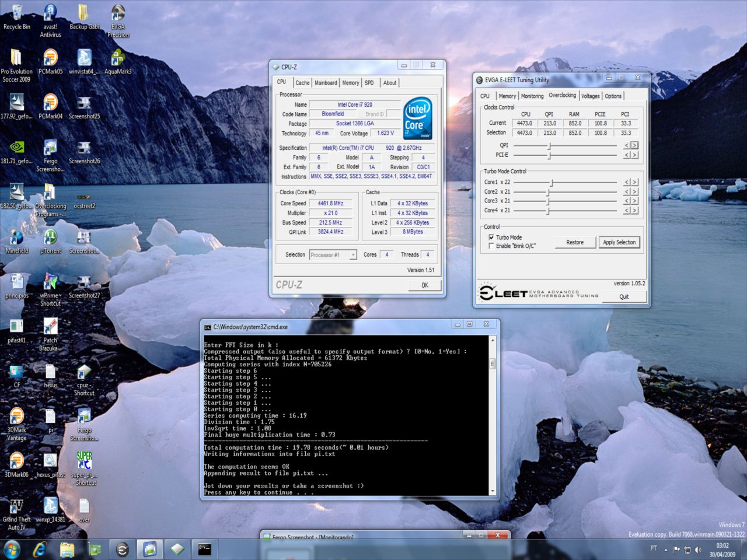This screenshot has width=747, height=560.
Task: Switch to E-LEET Voltages tab
Action: [x=590, y=96]
